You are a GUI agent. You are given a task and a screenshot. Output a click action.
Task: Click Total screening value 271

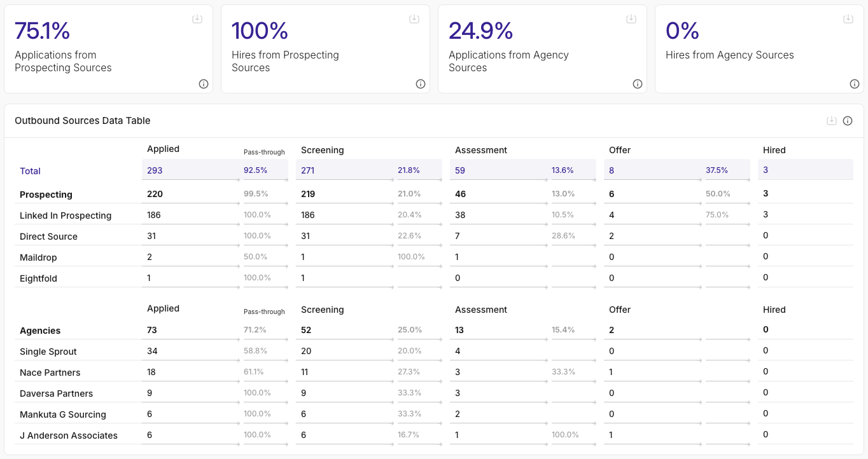coord(308,170)
